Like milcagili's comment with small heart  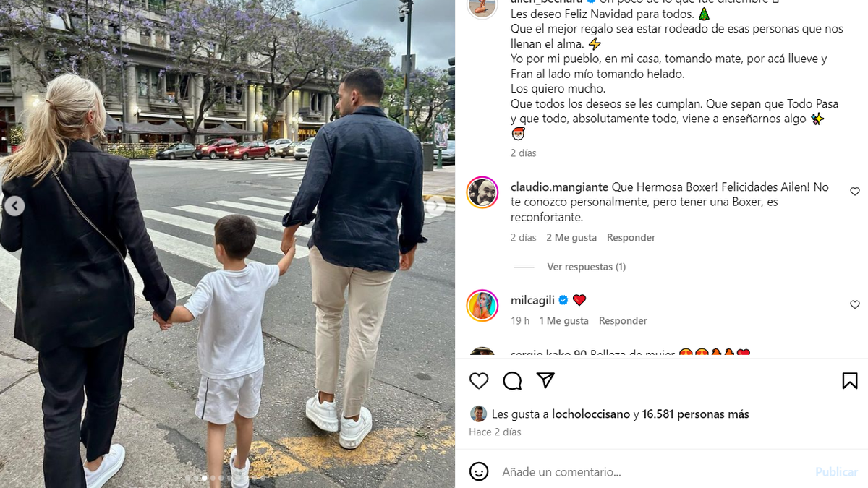[855, 305]
